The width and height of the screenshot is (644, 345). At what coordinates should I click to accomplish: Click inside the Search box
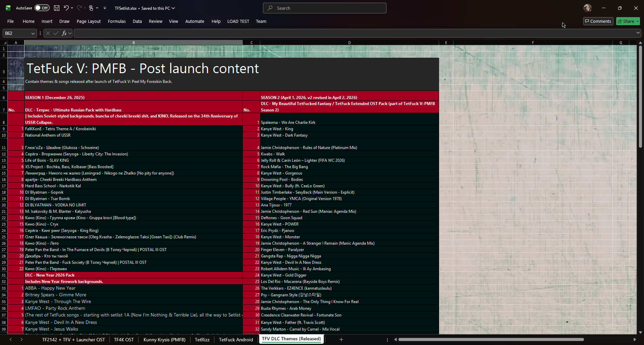[x=324, y=8]
